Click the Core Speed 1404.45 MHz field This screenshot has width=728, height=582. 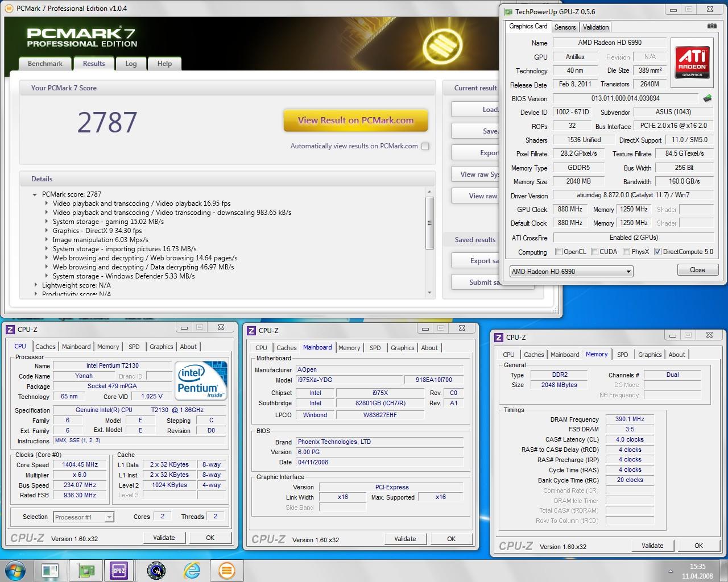pyautogui.click(x=80, y=464)
